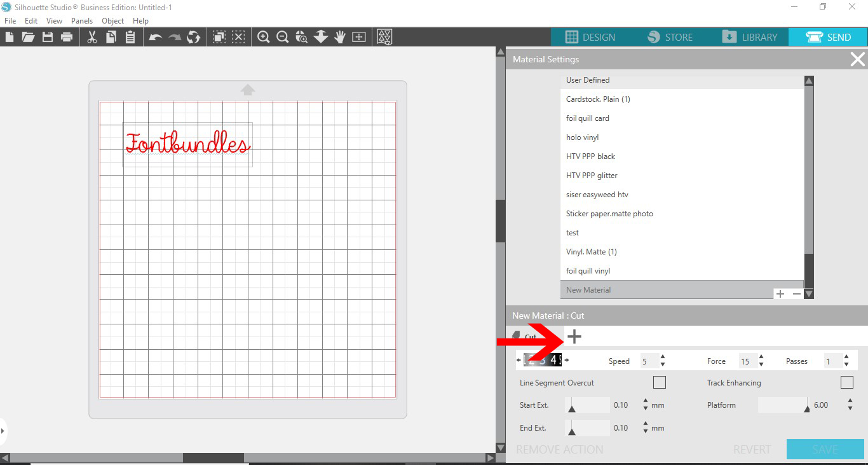Image resolution: width=868 pixels, height=465 pixels.
Task: Zoom out with the magnifier minus icon
Action: [x=283, y=37]
